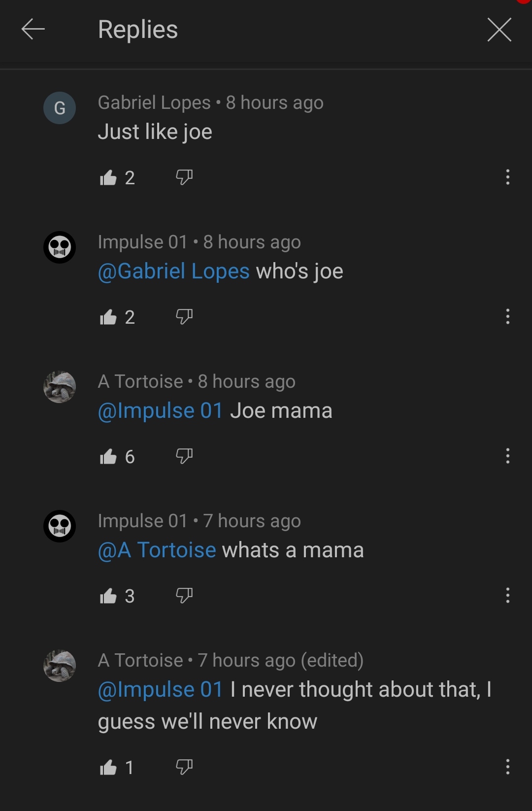
Task: View Gabriel Lopes's profile avatar
Action: pos(60,108)
